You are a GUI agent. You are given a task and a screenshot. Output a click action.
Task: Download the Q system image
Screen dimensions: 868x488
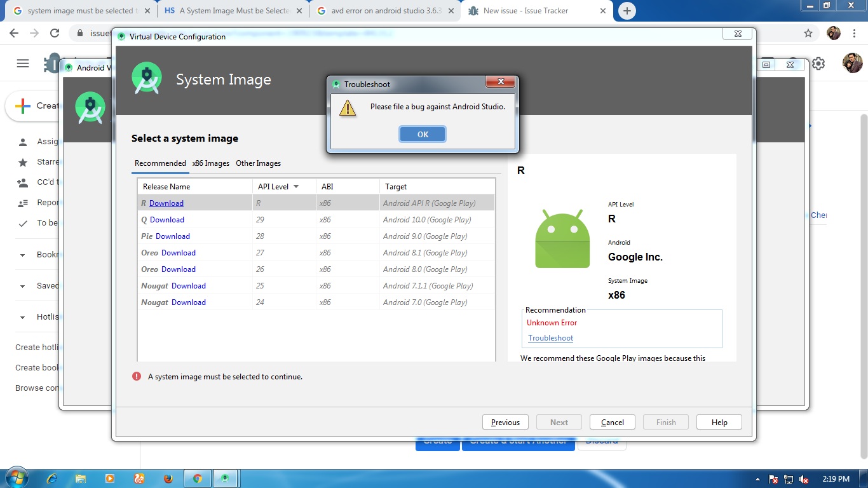[167, 220]
